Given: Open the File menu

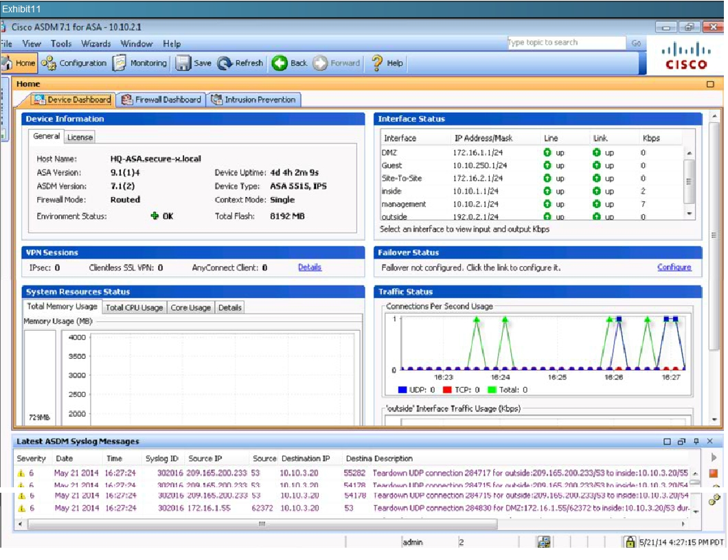Looking at the screenshot, I should [x=6, y=44].
